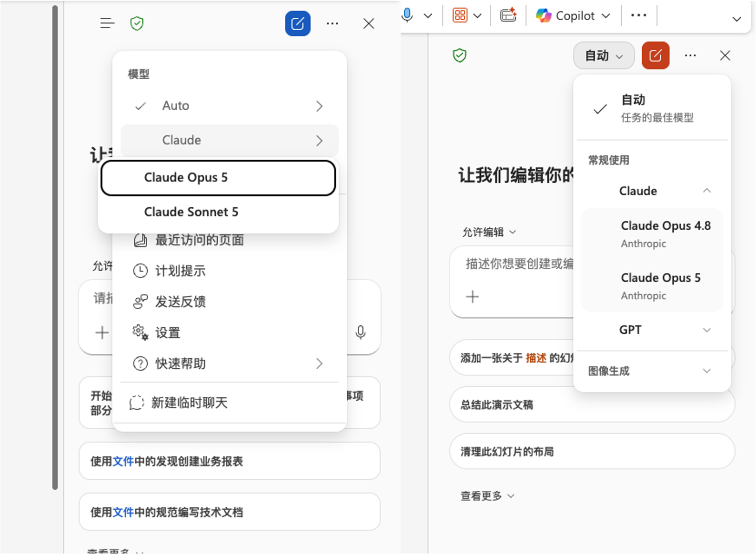
Task: Open the hamburger menu in left panel
Action: tap(107, 24)
